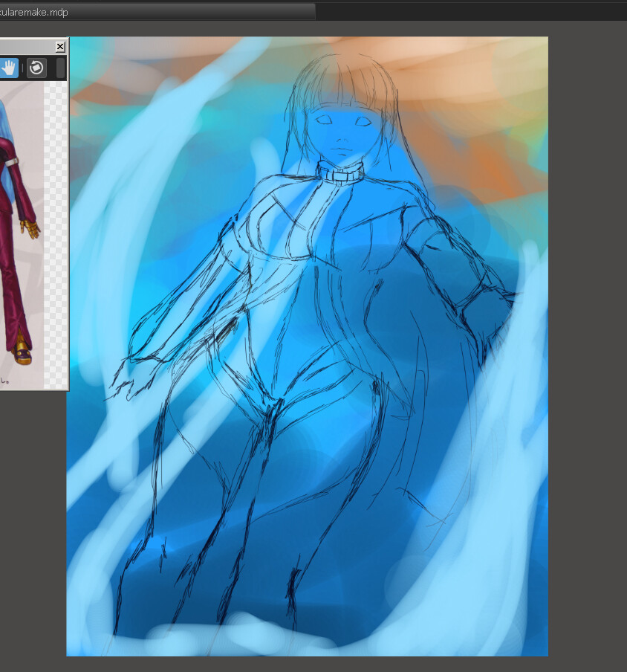Close the floating reference image window
627x672 pixels.
[59, 46]
